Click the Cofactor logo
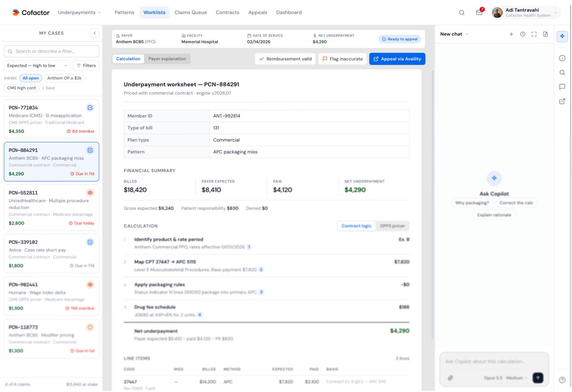The height and width of the screenshot is (392, 572). 31,13
